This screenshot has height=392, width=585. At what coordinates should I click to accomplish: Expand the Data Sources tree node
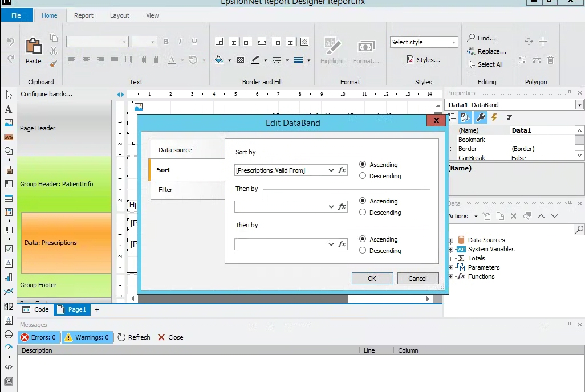(451, 240)
